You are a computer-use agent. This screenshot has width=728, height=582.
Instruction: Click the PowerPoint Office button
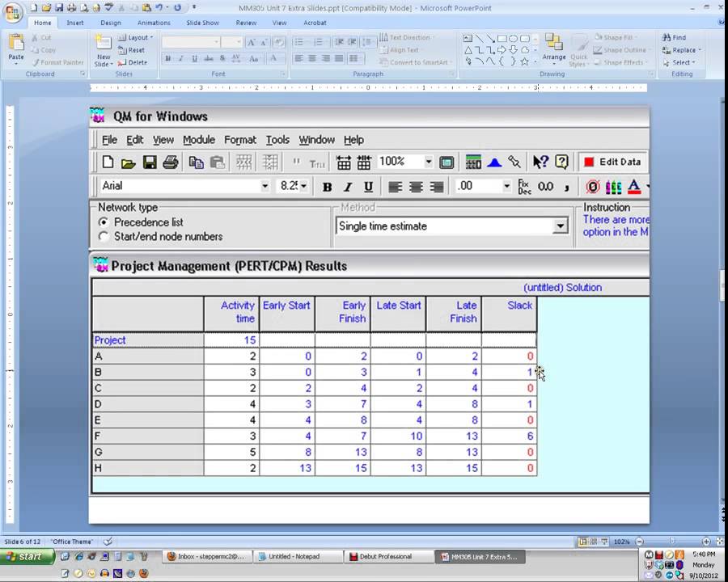click(12, 12)
